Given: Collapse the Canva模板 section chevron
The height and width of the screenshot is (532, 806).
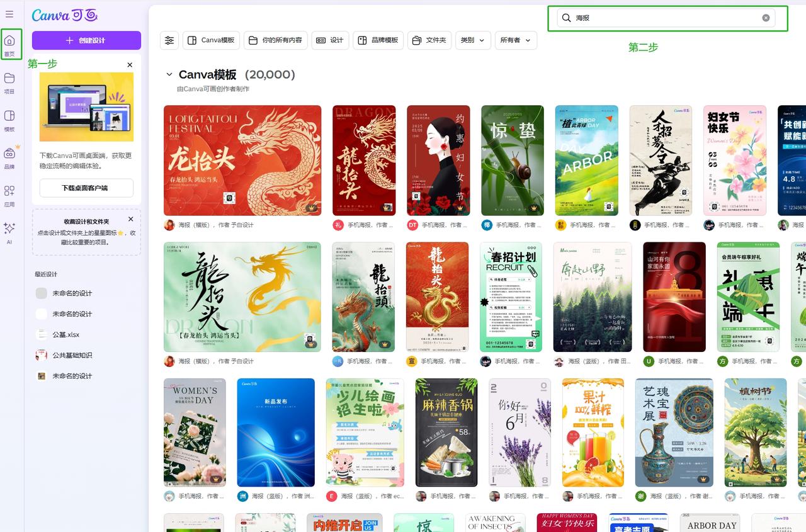Looking at the screenshot, I should click(x=169, y=74).
